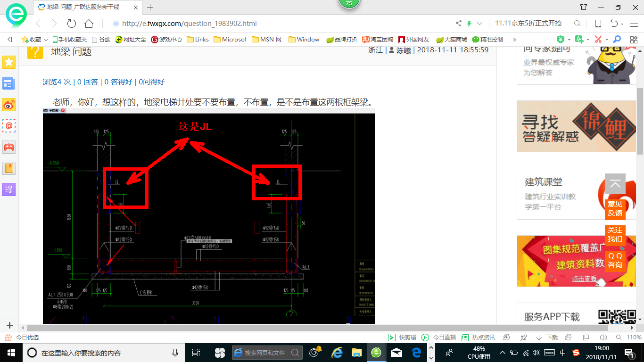Click the browser forward arrow

[54, 24]
